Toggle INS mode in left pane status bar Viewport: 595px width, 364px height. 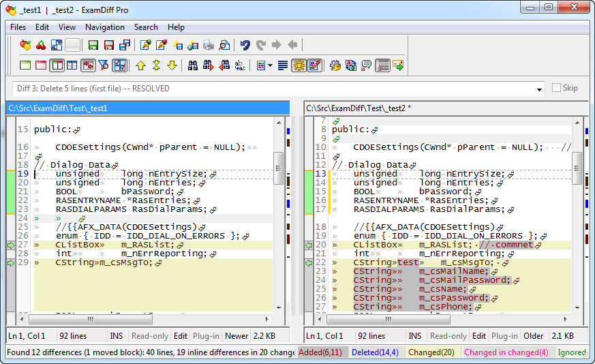tap(117, 336)
